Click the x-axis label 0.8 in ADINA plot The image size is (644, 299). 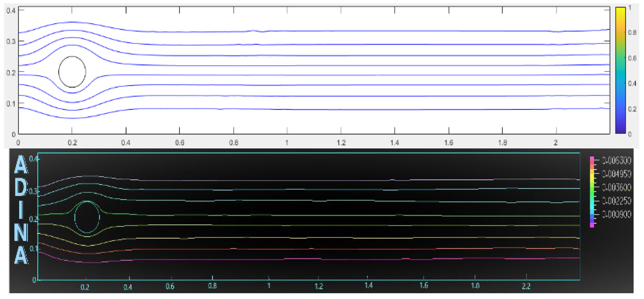(212, 286)
